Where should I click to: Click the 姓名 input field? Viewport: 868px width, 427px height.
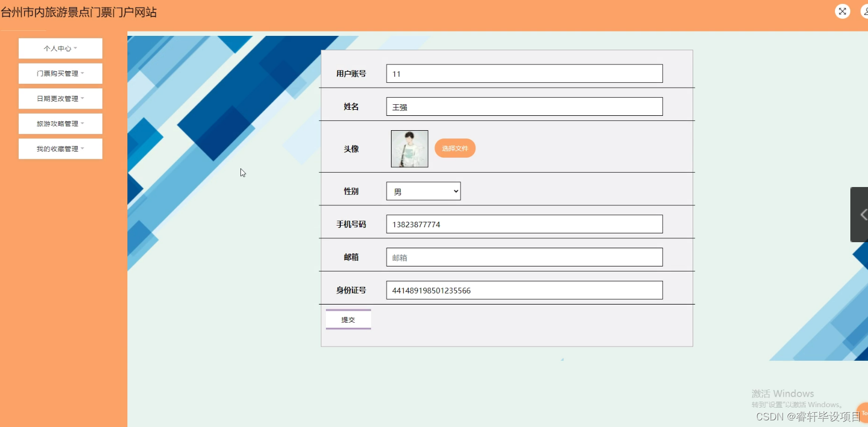524,106
